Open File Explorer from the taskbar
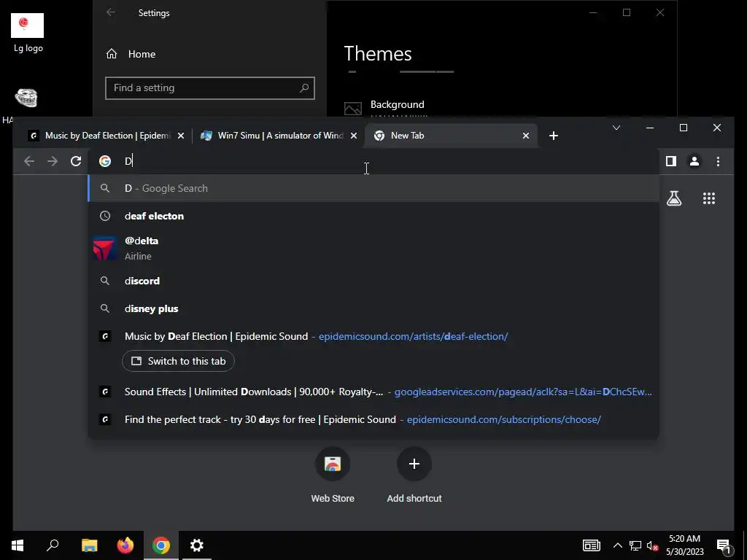 [89, 545]
